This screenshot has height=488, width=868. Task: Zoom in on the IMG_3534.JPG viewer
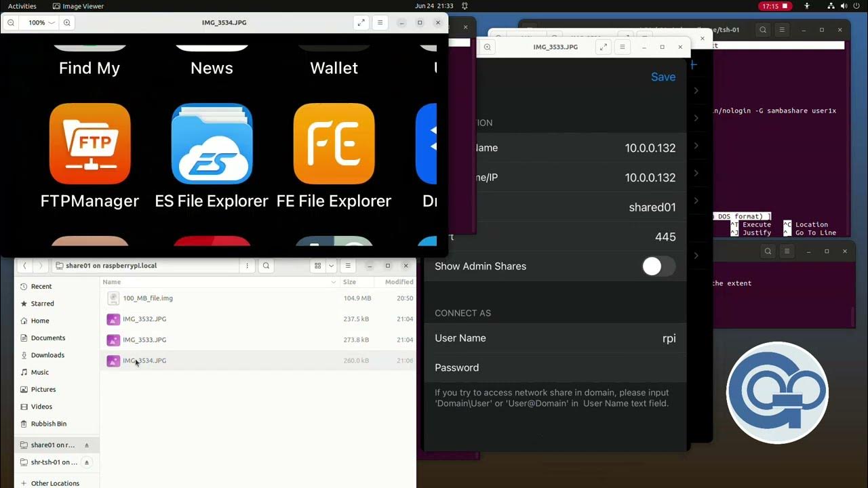coord(66,22)
